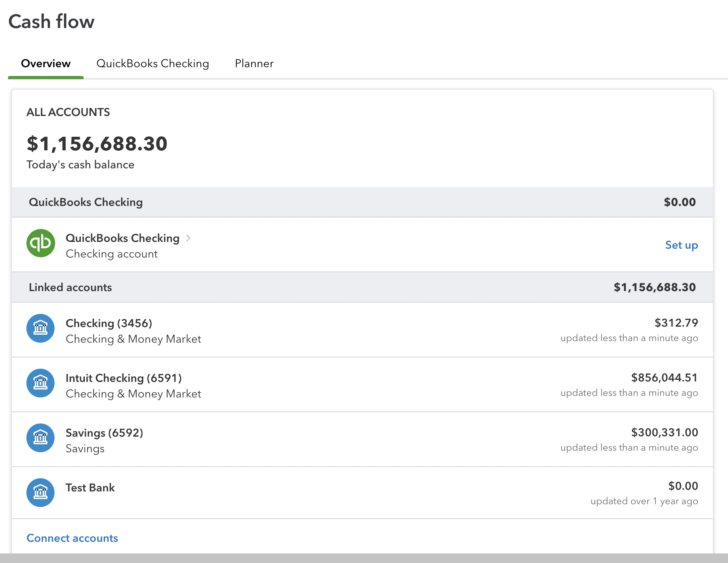Select the Test Bank account name

pyautogui.click(x=90, y=488)
